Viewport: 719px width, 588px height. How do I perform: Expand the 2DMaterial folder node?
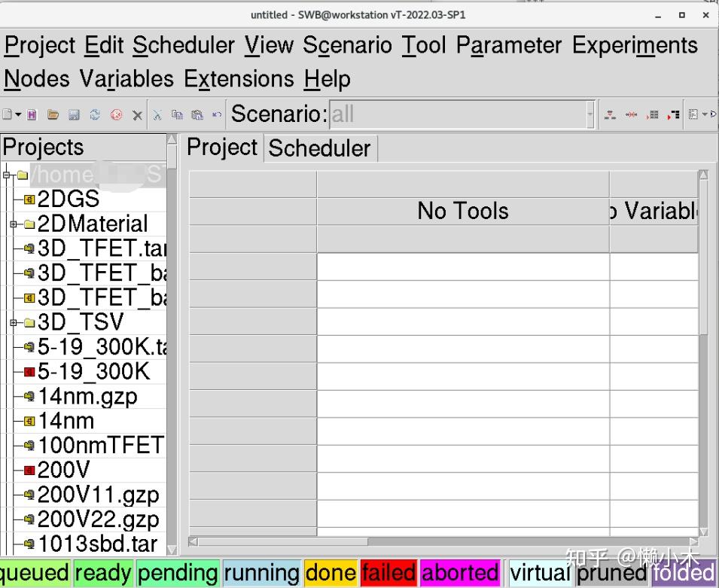(13, 224)
